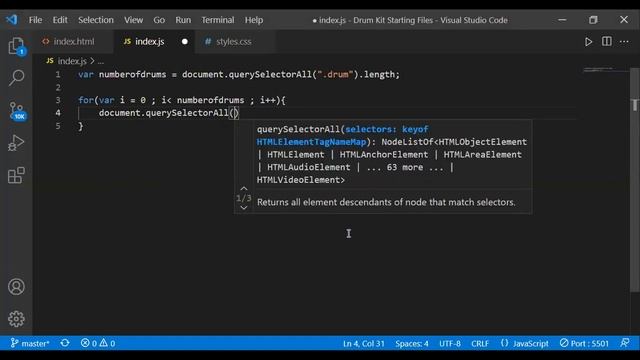Change line endings via CRLF indicator
The height and width of the screenshot is (360, 640).
coord(480,343)
